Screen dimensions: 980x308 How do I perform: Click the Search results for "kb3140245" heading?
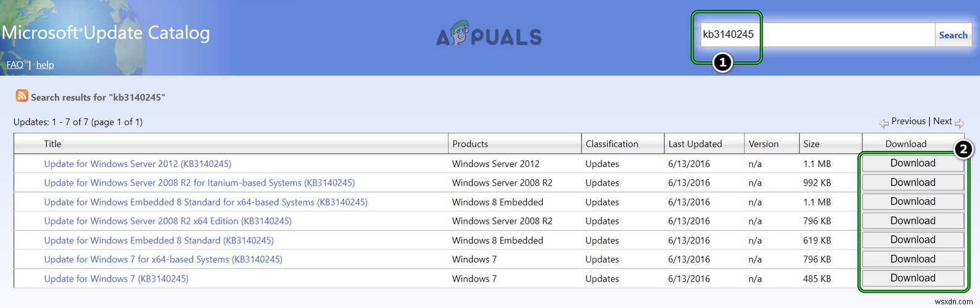click(x=98, y=97)
